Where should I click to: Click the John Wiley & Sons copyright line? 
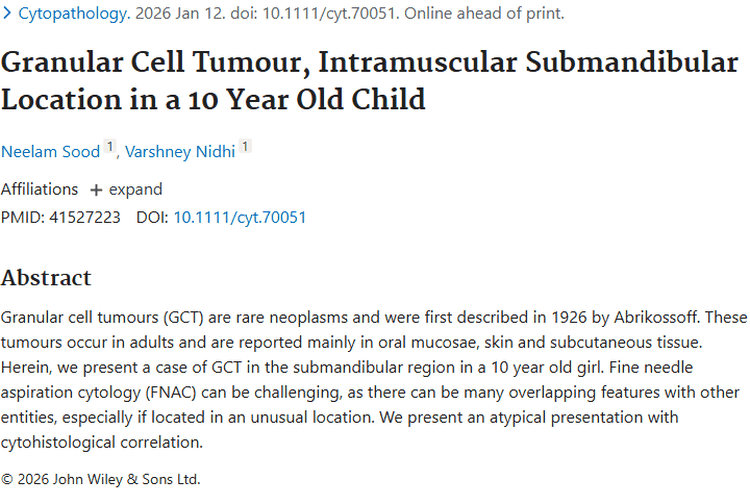point(100,478)
